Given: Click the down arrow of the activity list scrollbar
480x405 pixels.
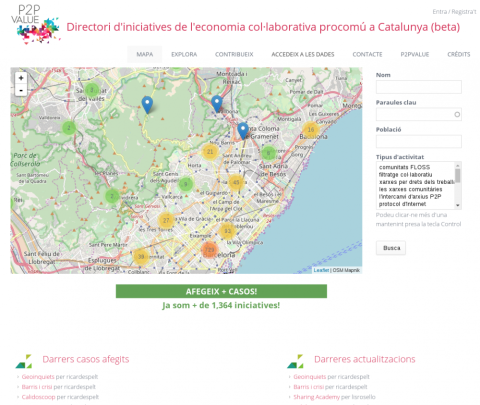Looking at the screenshot, I should tap(458, 205).
